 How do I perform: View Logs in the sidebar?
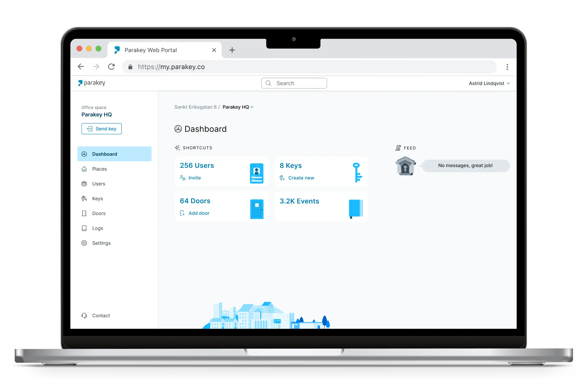pos(114,228)
